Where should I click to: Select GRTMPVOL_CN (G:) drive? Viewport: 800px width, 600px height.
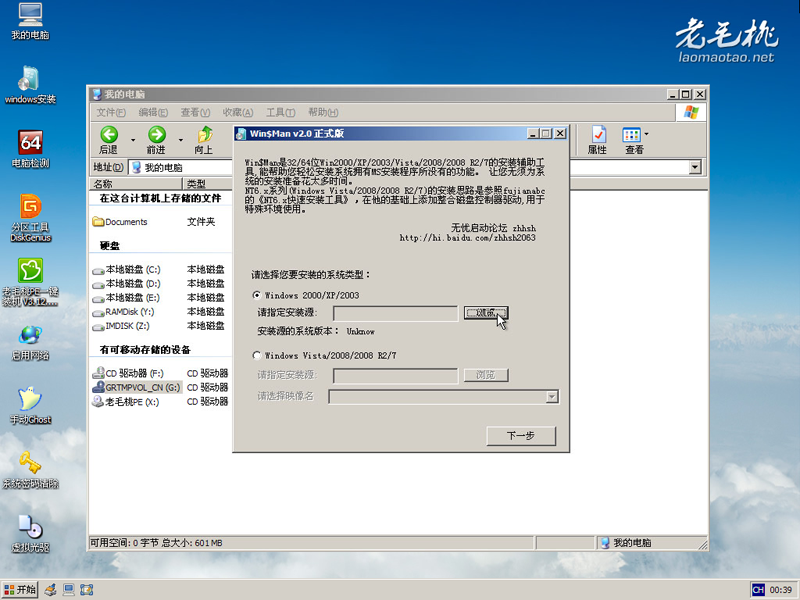136,387
